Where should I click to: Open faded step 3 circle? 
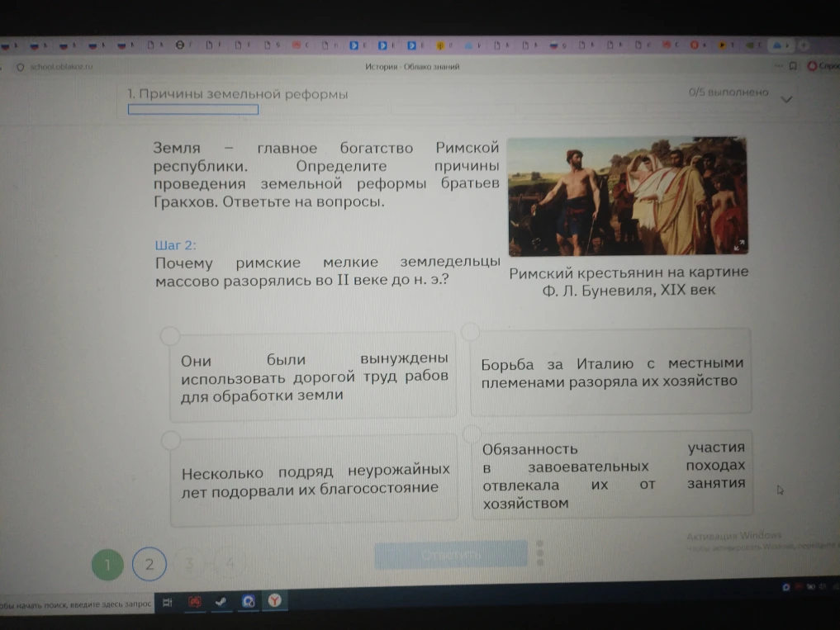(189, 564)
